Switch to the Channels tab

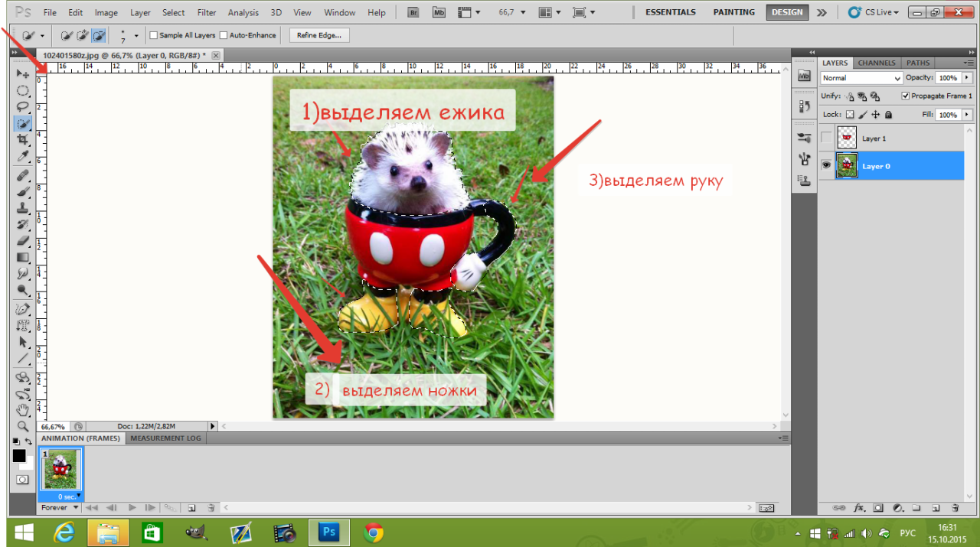pyautogui.click(x=876, y=63)
